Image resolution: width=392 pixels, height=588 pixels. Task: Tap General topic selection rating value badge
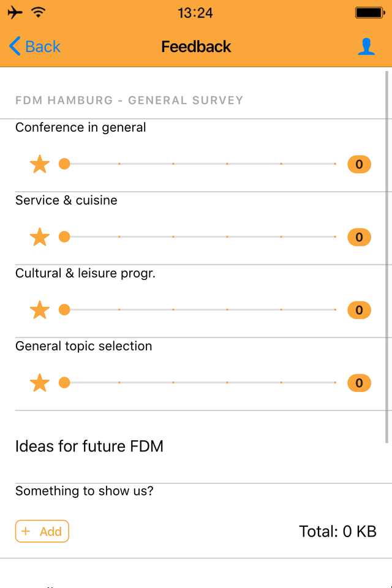pos(359,383)
